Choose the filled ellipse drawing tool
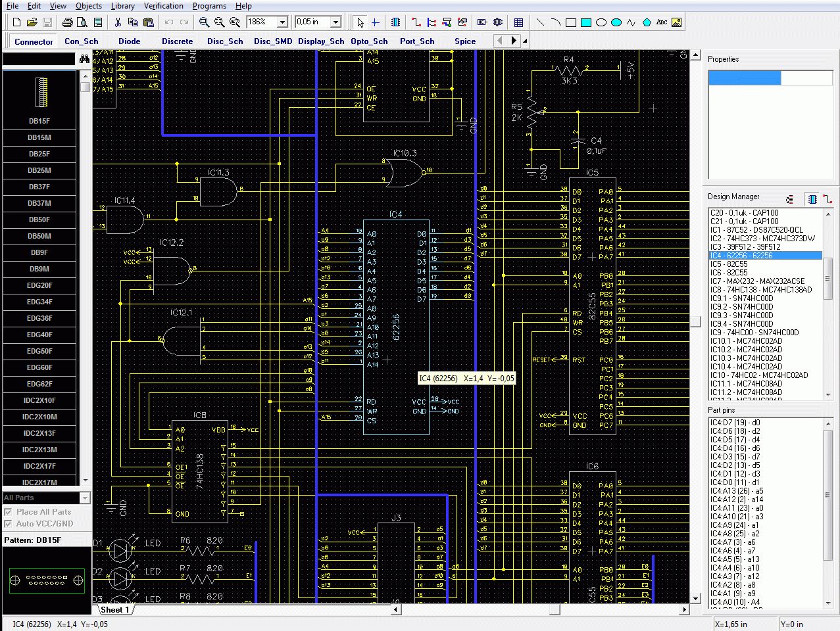 616,22
